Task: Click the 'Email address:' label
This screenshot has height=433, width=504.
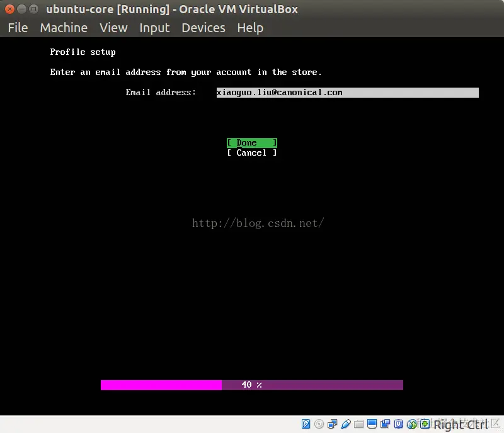Action: 161,93
